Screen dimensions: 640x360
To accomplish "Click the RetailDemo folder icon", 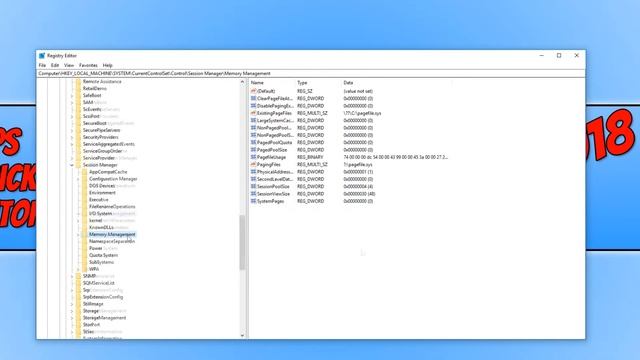I will click(x=78, y=89).
